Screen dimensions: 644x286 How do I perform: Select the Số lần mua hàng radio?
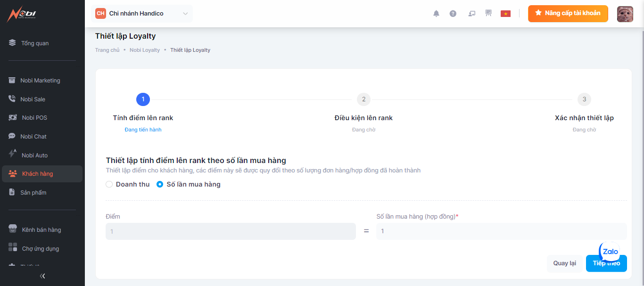160,184
